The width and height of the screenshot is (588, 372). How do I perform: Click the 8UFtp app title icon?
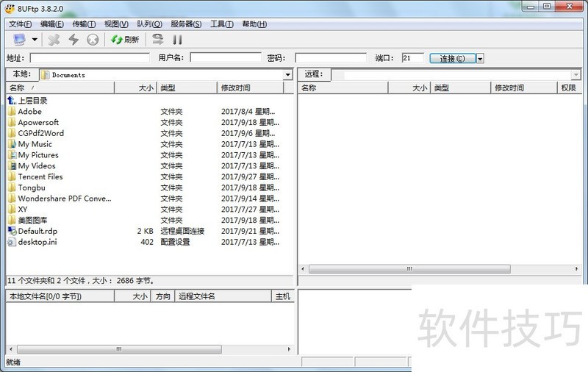point(10,8)
